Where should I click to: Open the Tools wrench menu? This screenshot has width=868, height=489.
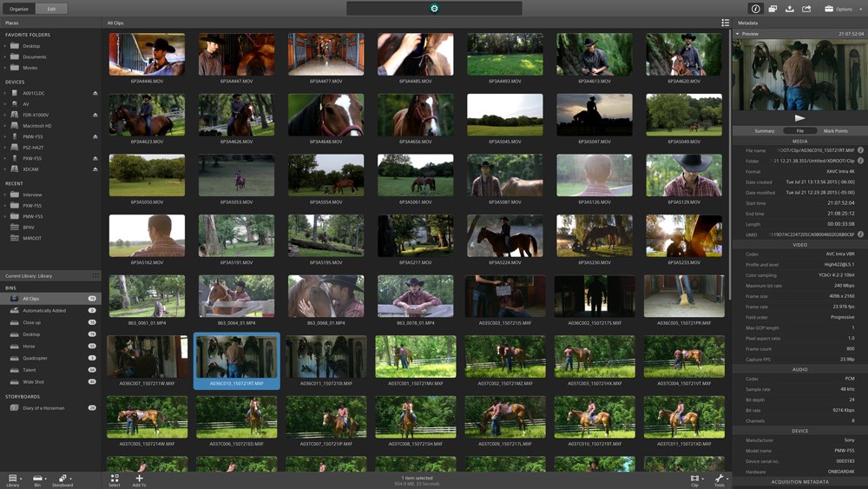click(720, 479)
